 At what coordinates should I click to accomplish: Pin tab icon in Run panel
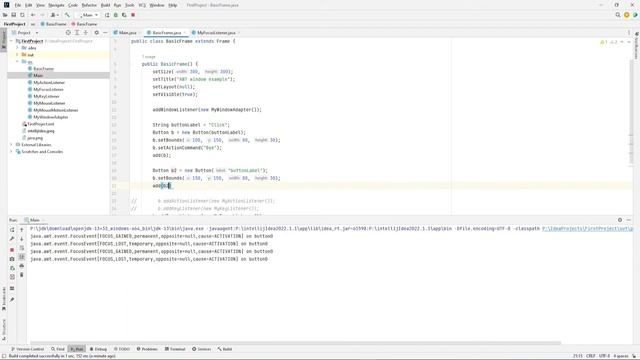(12, 300)
